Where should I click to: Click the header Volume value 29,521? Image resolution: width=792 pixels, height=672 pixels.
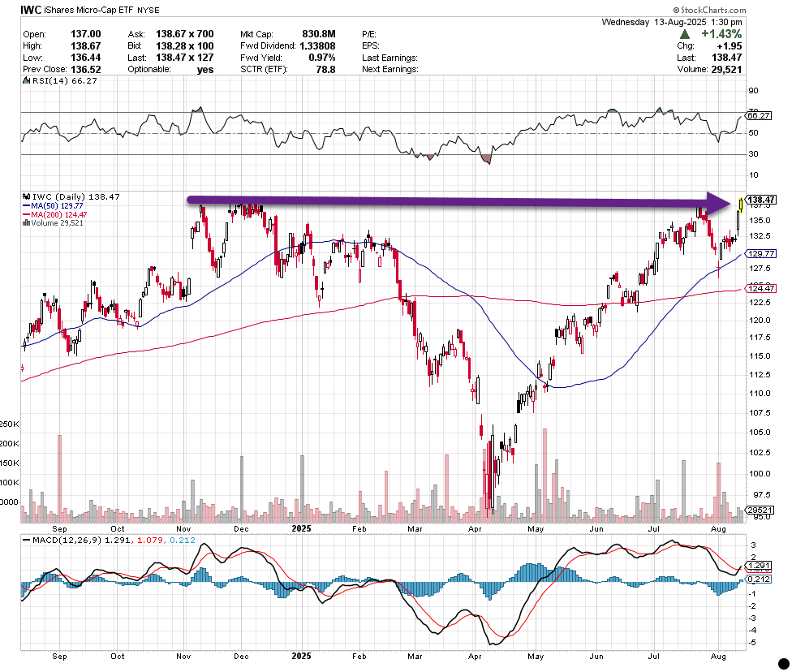click(x=726, y=69)
